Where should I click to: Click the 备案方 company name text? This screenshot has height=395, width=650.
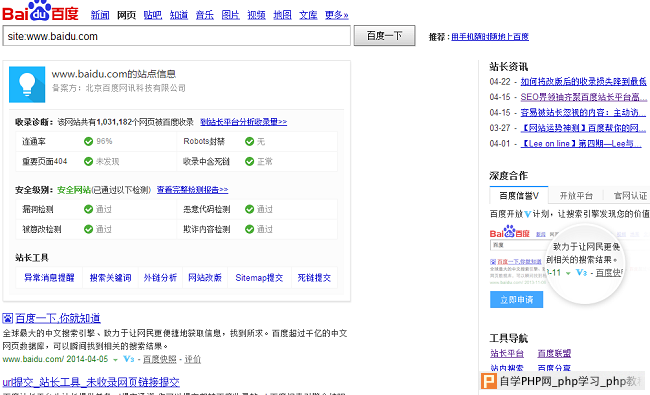(x=136, y=88)
